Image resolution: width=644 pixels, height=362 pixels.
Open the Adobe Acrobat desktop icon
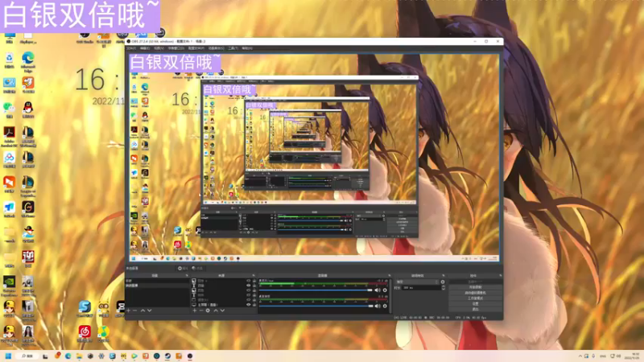9,135
